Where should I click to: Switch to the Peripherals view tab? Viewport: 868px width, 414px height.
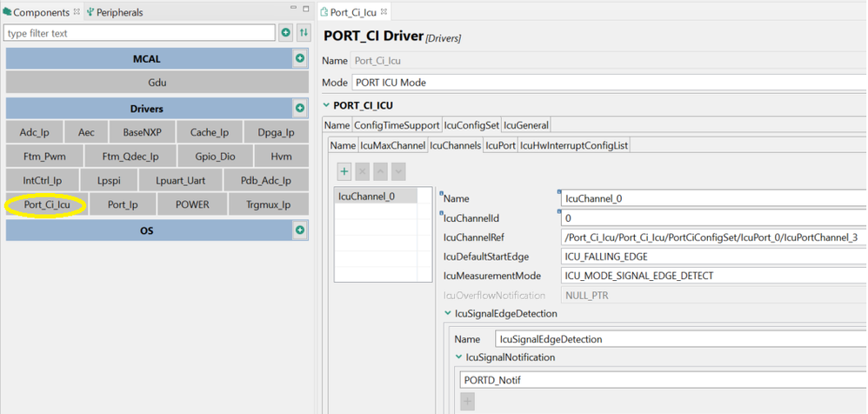pyautogui.click(x=115, y=11)
